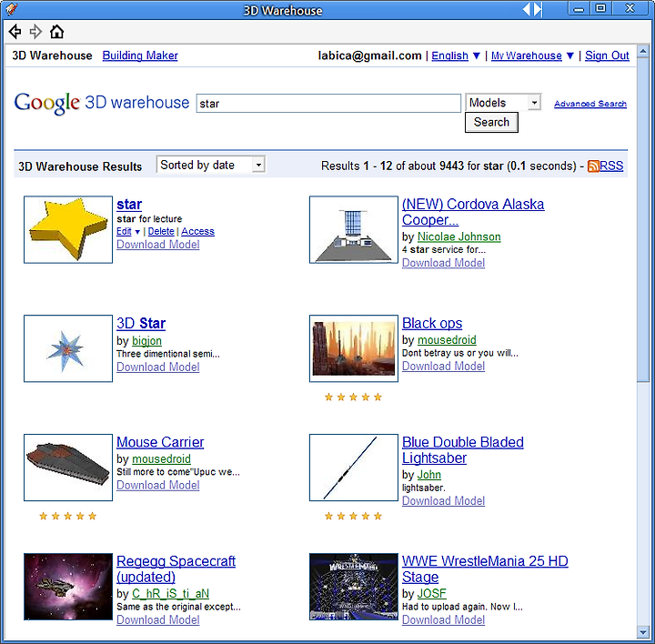Screen dimensions: 655x644
Task: Open mousedroid author link under Black ops
Action: (447, 340)
